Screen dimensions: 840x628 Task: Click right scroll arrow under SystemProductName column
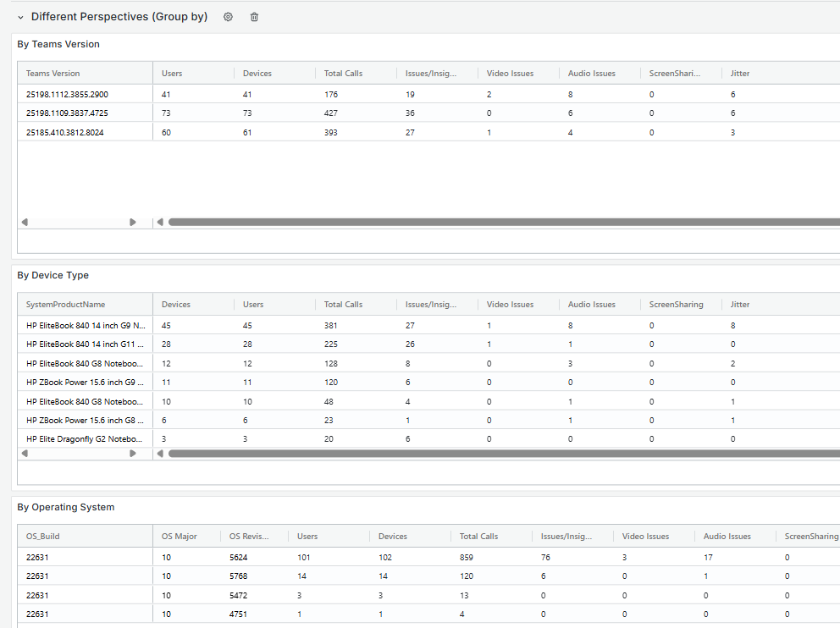pyautogui.click(x=133, y=454)
